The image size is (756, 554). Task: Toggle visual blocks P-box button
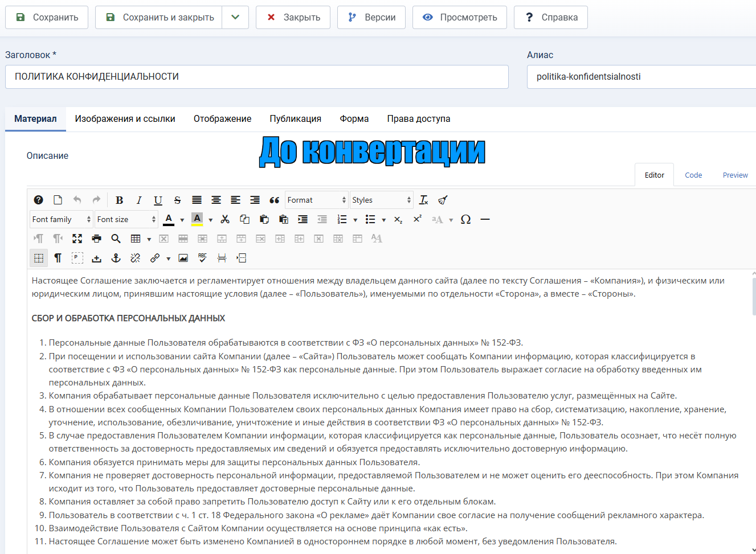(x=77, y=258)
